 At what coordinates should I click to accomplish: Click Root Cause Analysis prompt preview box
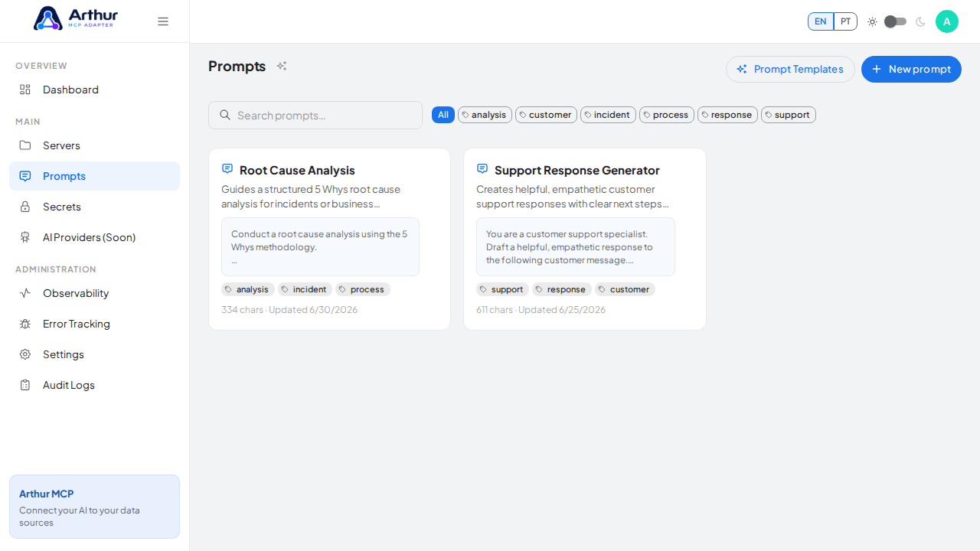tap(320, 246)
